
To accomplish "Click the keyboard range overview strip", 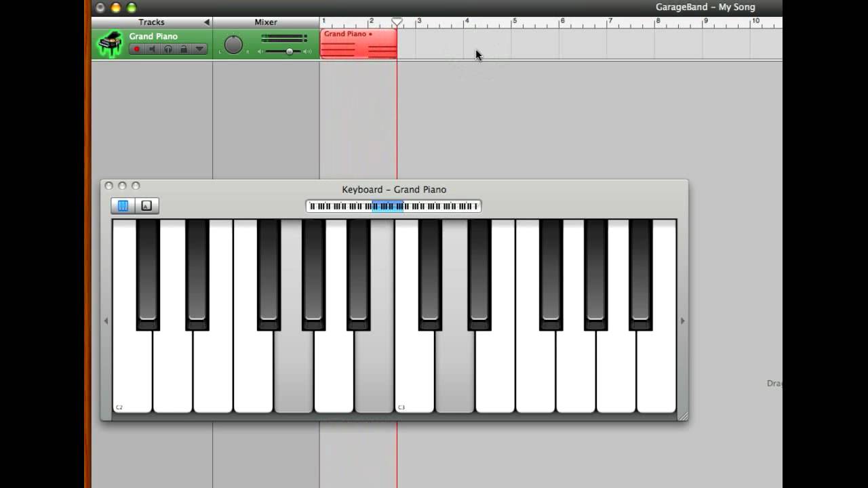I will (393, 206).
